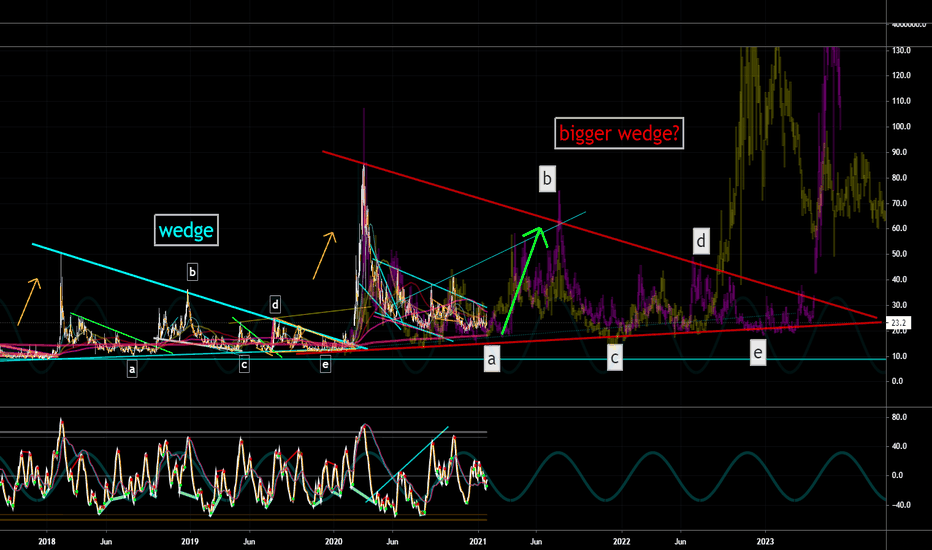Image resolution: width=932 pixels, height=550 pixels.
Task: Click 2023 on the time axis
Action: click(765, 542)
